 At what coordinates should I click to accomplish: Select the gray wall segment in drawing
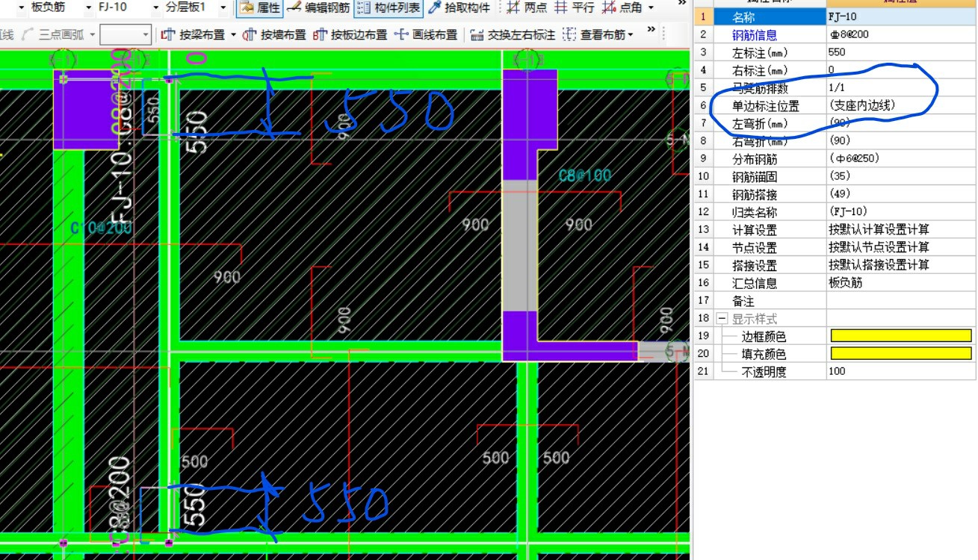click(519, 245)
